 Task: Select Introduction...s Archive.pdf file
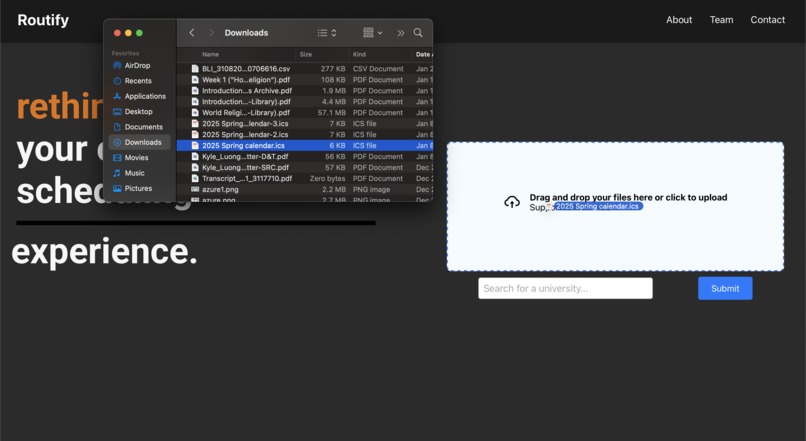pos(305,90)
